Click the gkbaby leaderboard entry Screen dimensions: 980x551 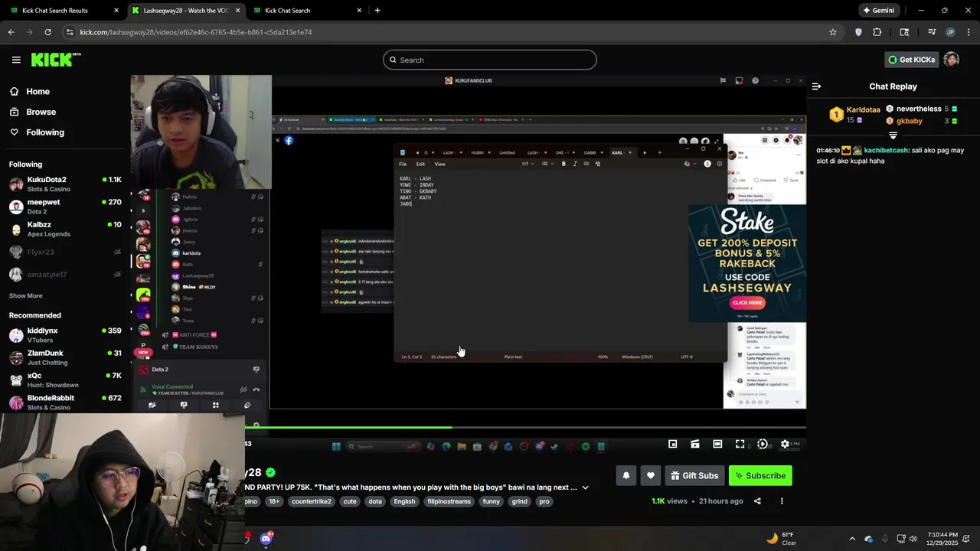(x=910, y=121)
